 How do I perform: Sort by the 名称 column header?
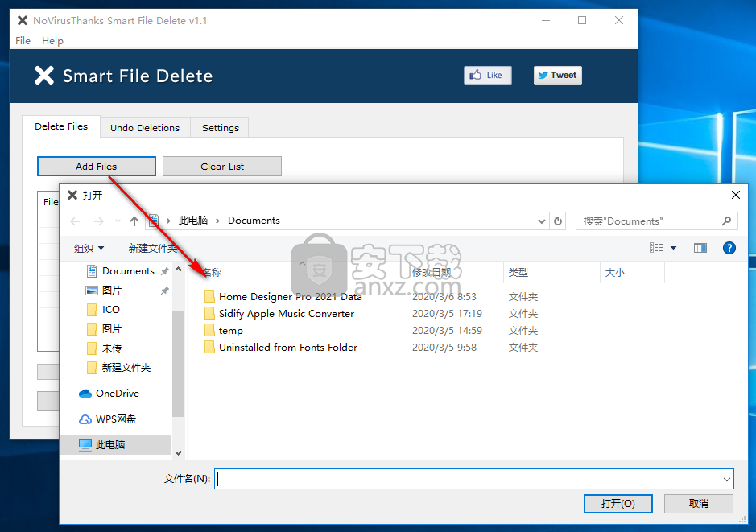click(212, 273)
